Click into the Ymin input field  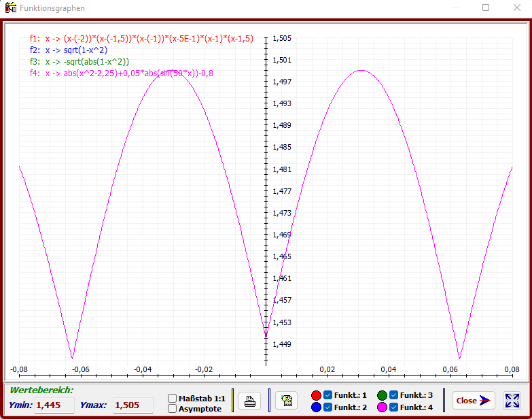(x=53, y=405)
